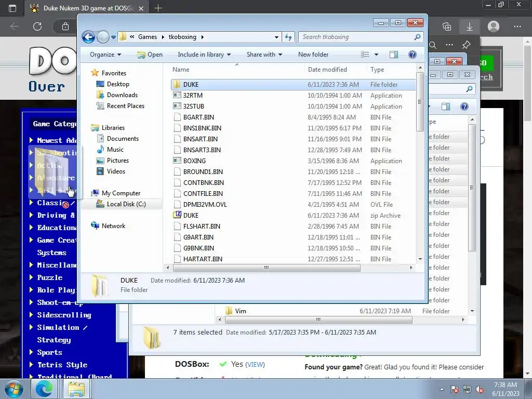Click the Windows Start button
The image size is (532, 399).
click(x=14, y=389)
